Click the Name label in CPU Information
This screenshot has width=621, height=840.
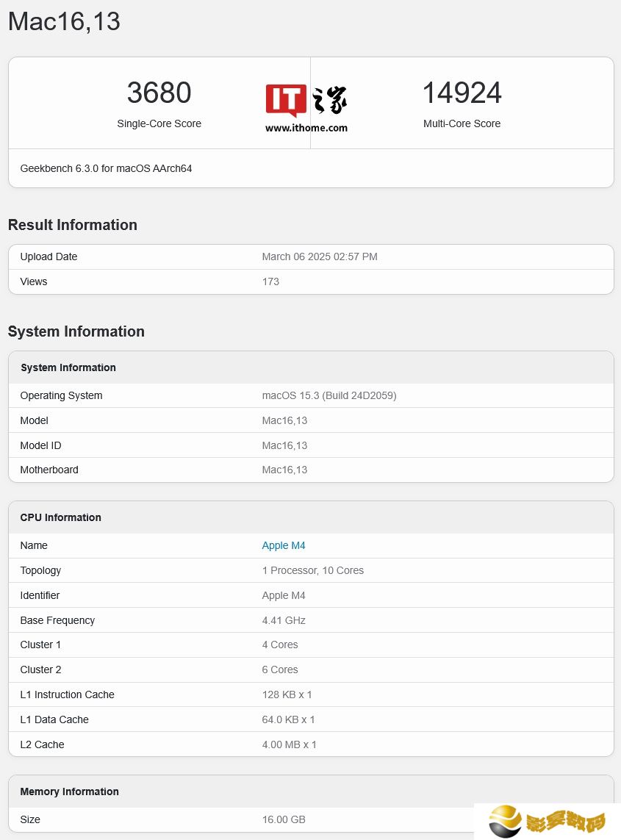[x=34, y=545]
